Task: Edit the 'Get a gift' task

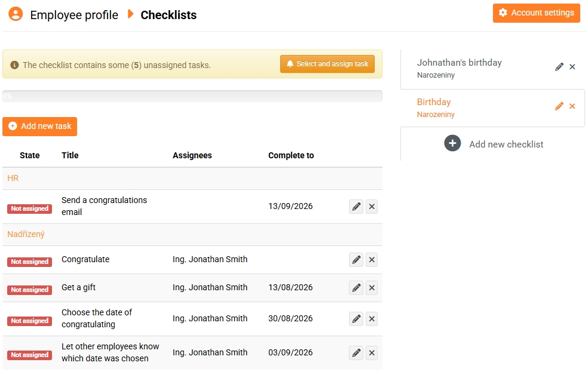Action: (356, 288)
